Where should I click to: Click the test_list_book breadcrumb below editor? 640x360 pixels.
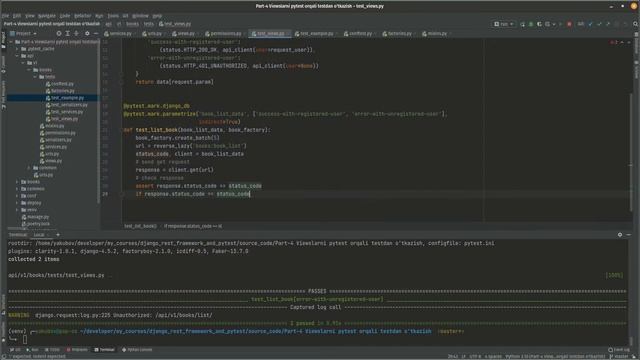(x=140, y=226)
